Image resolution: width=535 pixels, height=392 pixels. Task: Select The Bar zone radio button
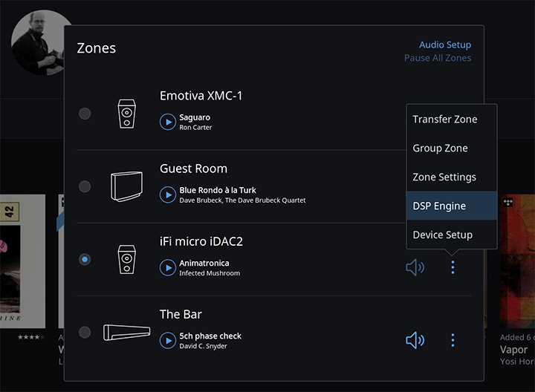pyautogui.click(x=85, y=332)
